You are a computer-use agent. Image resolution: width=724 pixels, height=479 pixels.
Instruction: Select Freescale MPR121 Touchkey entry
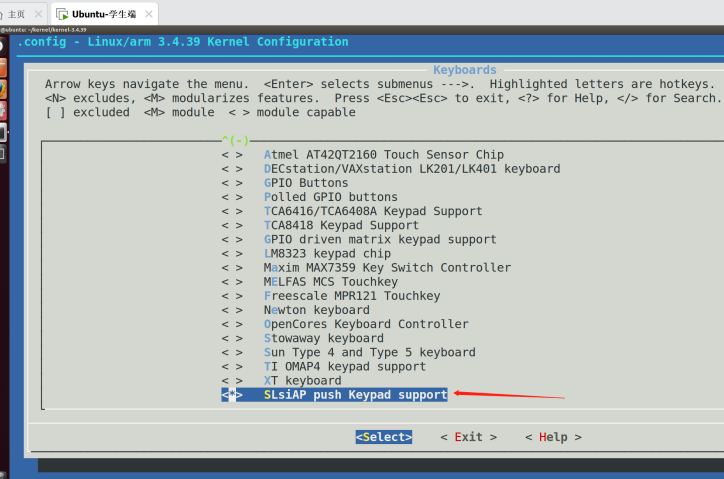click(x=352, y=296)
